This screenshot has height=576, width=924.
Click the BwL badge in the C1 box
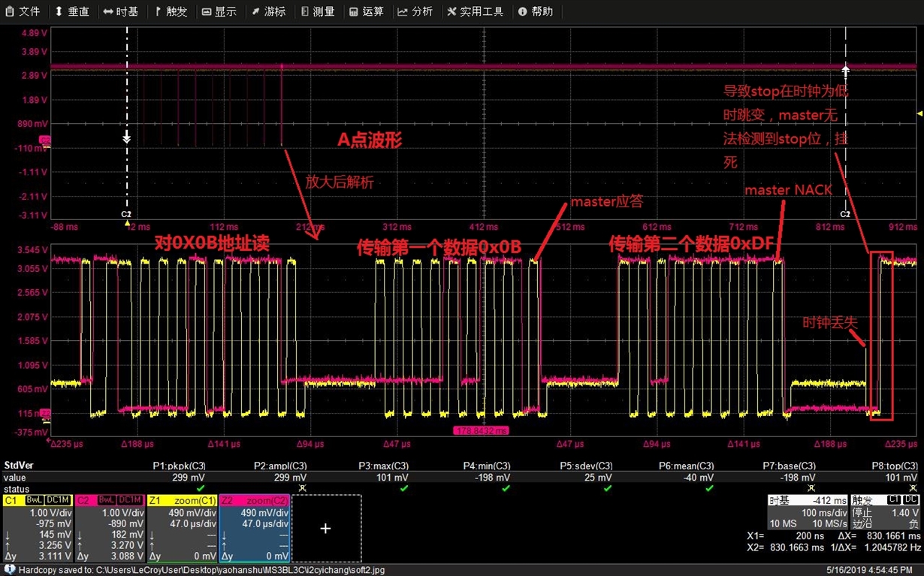tap(35, 500)
